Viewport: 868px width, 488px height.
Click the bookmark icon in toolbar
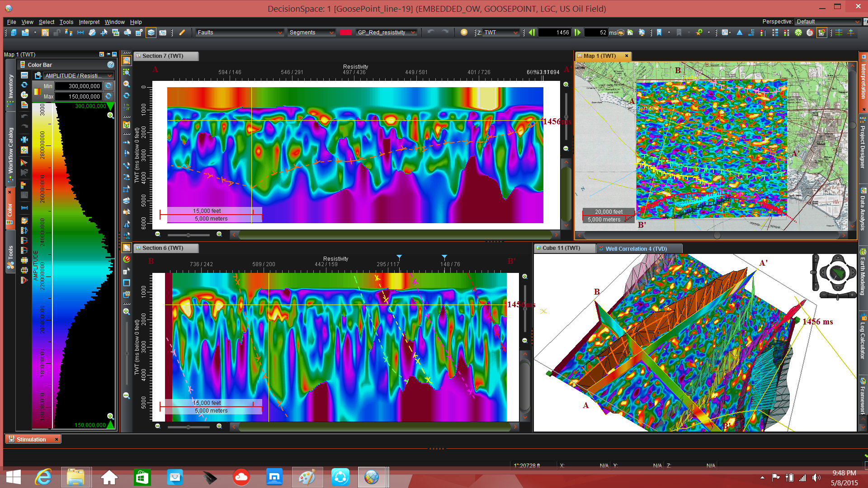[660, 33]
